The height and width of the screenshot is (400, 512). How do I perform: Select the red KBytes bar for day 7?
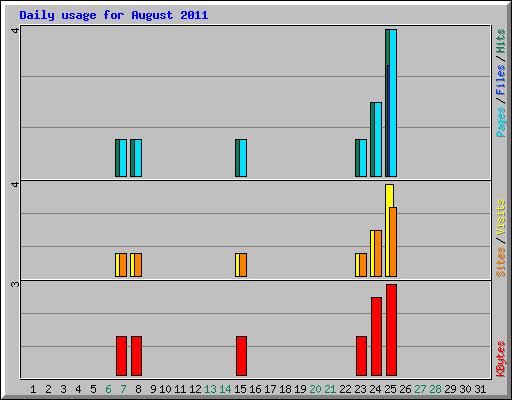[121, 356]
